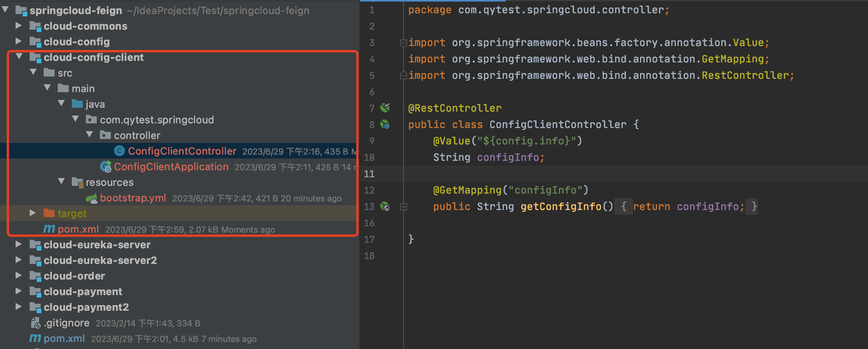Click the @RestController annotation in the editor
Viewport: 868px width, 349px height.
click(x=455, y=108)
